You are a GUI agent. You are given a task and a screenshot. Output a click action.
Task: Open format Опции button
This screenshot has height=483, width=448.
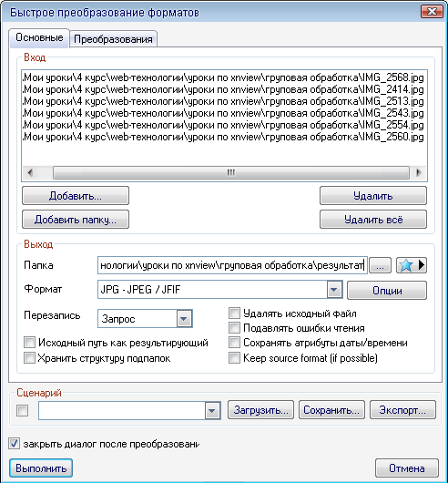click(387, 290)
